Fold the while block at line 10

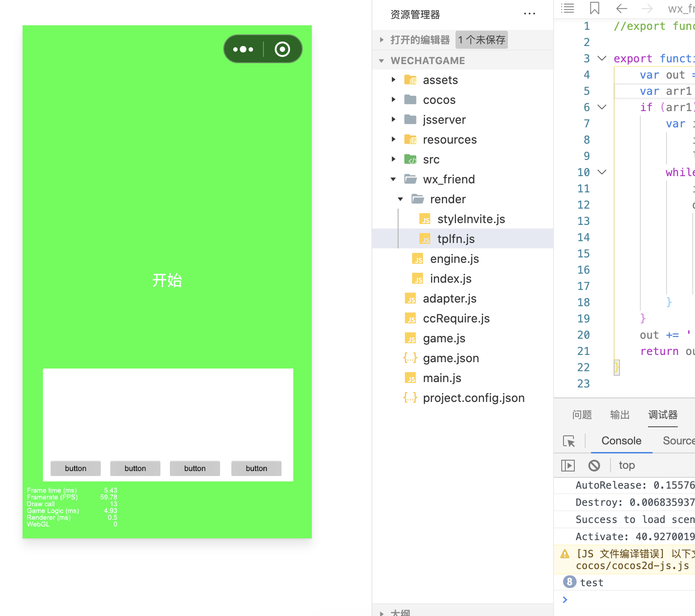click(602, 172)
